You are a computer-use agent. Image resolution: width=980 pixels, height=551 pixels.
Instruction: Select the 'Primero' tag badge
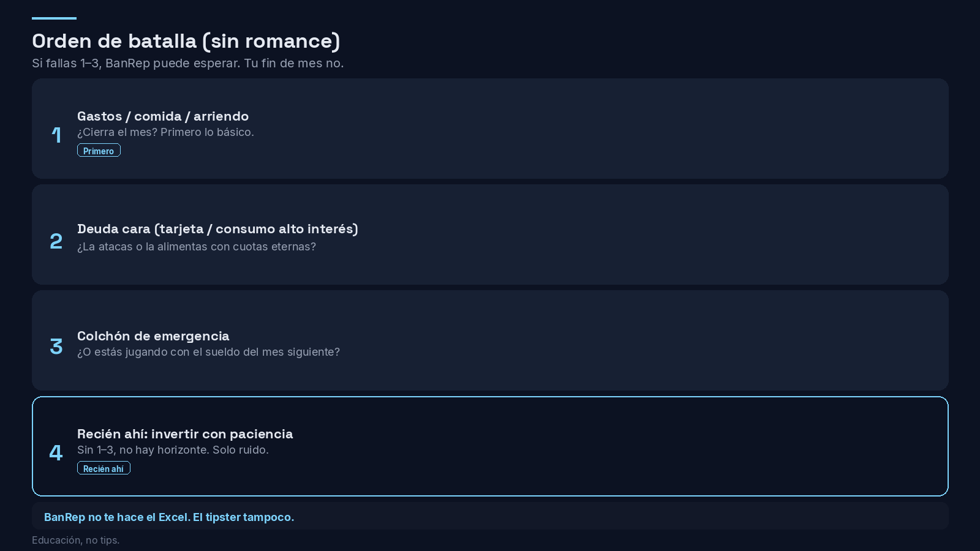(x=99, y=150)
